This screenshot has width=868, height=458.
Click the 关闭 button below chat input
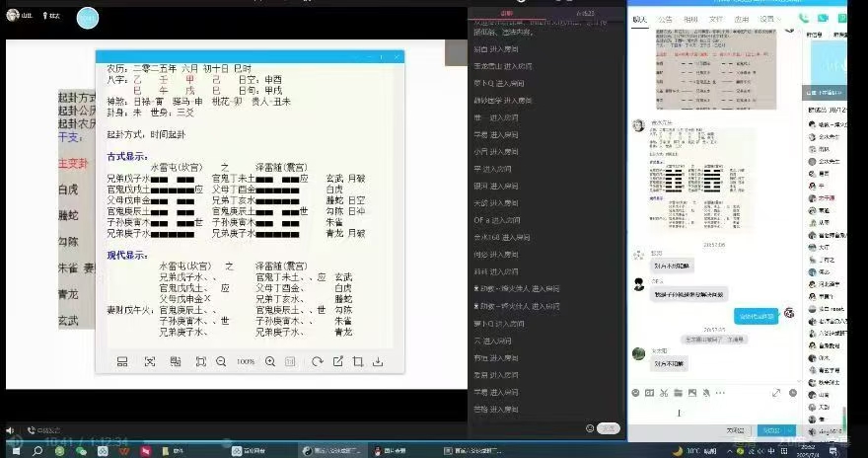pos(735,430)
